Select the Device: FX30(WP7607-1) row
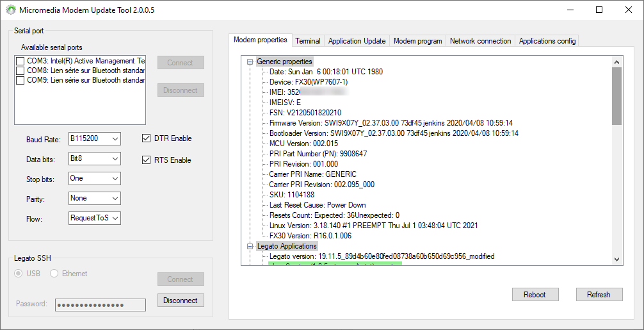Image resolution: width=644 pixels, height=330 pixels. [309, 82]
